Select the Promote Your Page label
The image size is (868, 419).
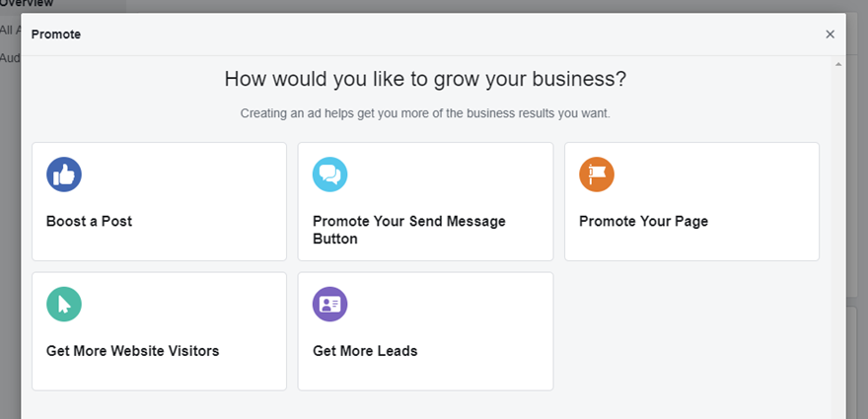pyautogui.click(x=643, y=222)
